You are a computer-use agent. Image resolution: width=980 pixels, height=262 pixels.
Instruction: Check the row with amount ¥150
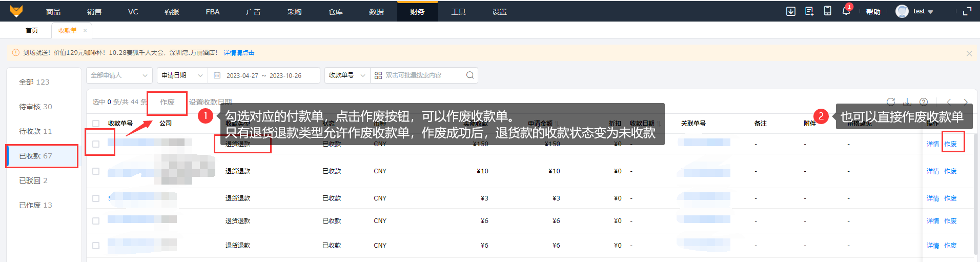pyautogui.click(x=96, y=144)
